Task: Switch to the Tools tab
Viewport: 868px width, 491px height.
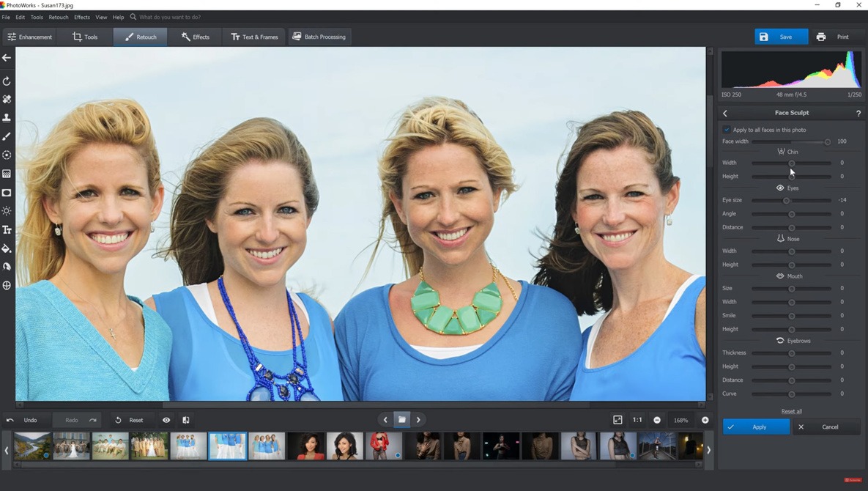Action: (85, 37)
